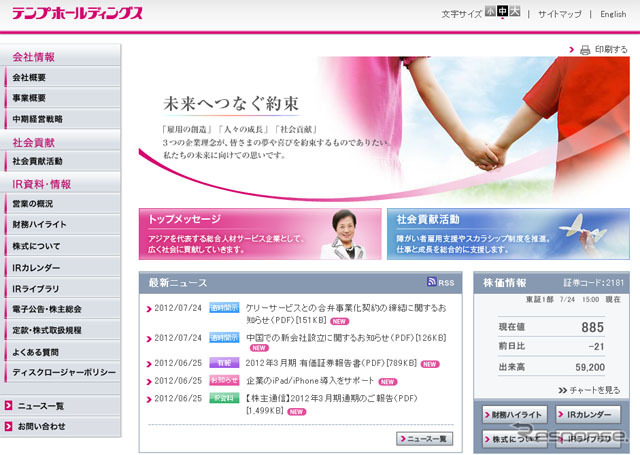640x455 pixels.
Task: Open 会社概要 in sidebar
Action: pyautogui.click(x=62, y=77)
